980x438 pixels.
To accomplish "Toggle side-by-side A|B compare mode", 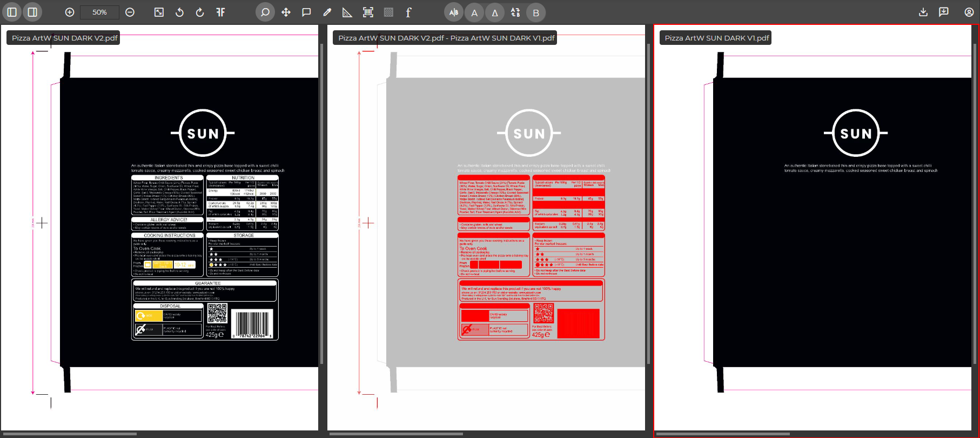I will point(454,12).
